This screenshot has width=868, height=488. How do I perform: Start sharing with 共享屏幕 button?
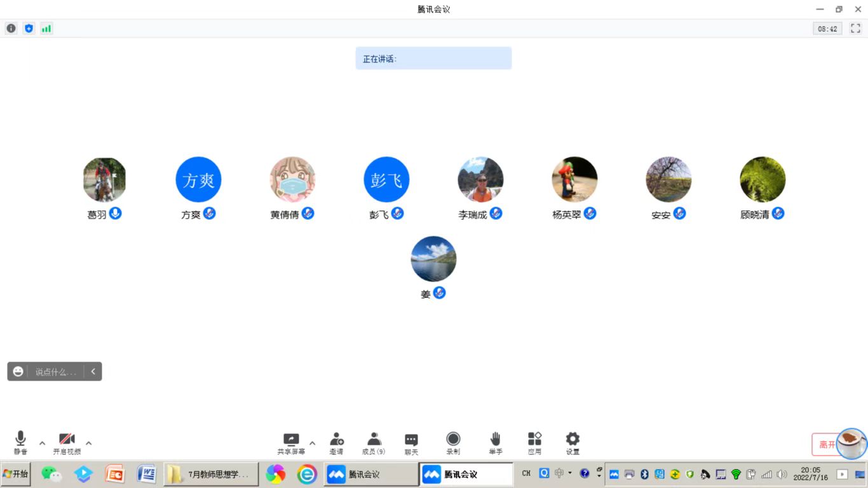pyautogui.click(x=291, y=444)
